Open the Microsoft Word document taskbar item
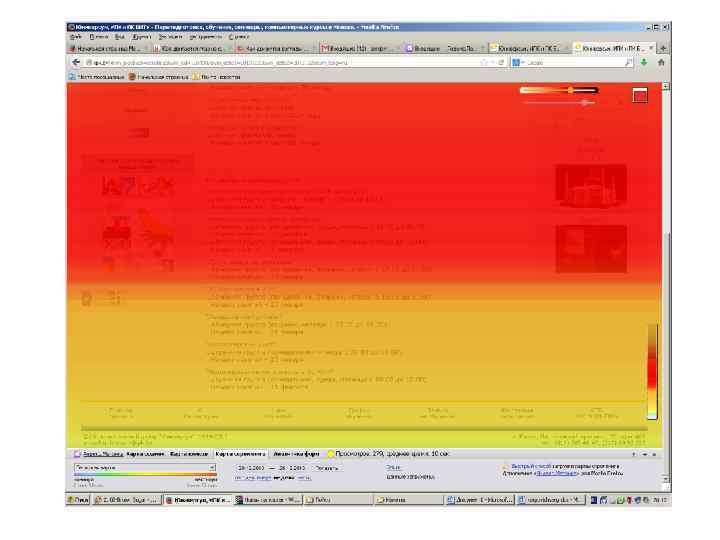Image resolution: width=720 pixels, height=540 pixels. pyautogui.click(x=480, y=500)
